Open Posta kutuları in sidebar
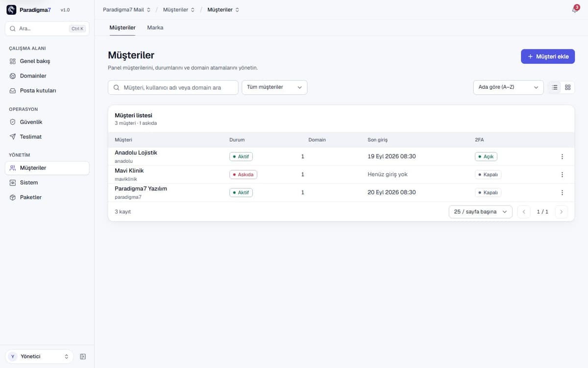Image resolution: width=588 pixels, height=368 pixels. (47, 91)
